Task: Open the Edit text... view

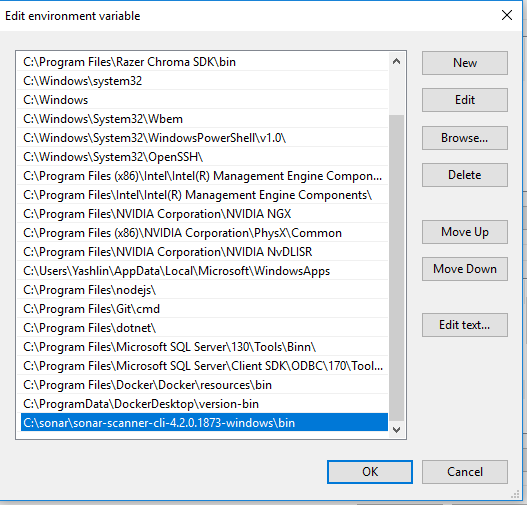Action: point(465,325)
